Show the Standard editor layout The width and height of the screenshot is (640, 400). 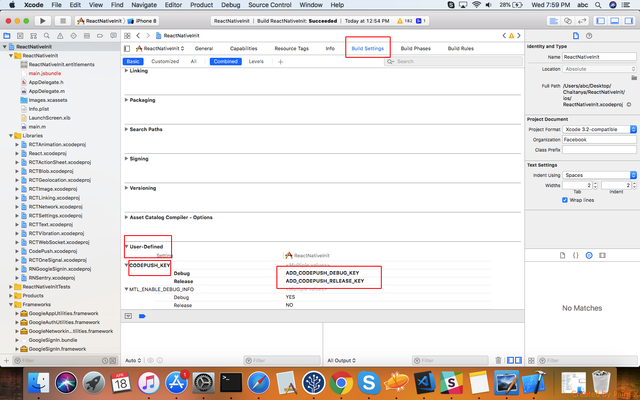coord(553,21)
